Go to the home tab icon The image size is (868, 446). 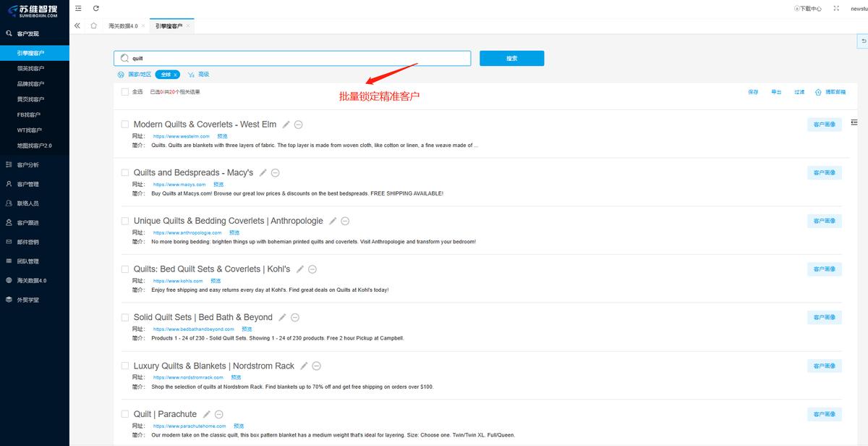[94, 25]
